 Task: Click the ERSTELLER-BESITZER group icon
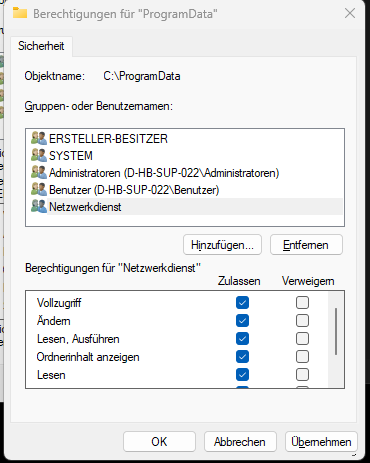click(39, 138)
